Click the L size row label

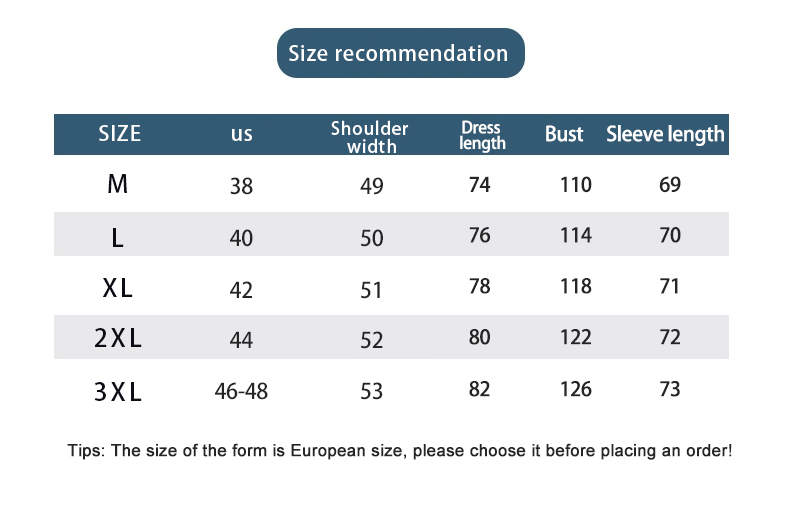click(x=118, y=238)
